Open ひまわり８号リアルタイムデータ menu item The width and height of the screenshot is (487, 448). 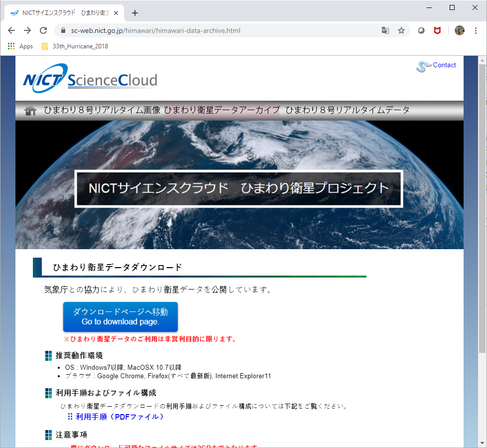(347, 110)
